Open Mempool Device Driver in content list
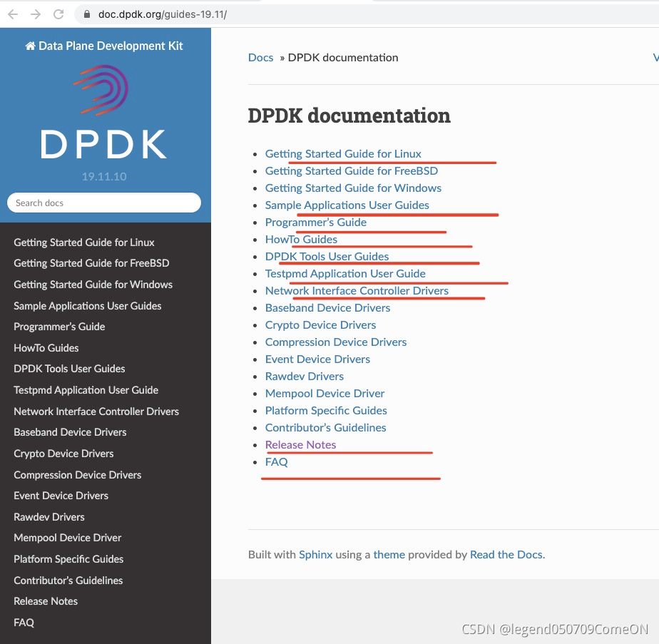This screenshot has height=644, width=659. pyautogui.click(x=325, y=394)
